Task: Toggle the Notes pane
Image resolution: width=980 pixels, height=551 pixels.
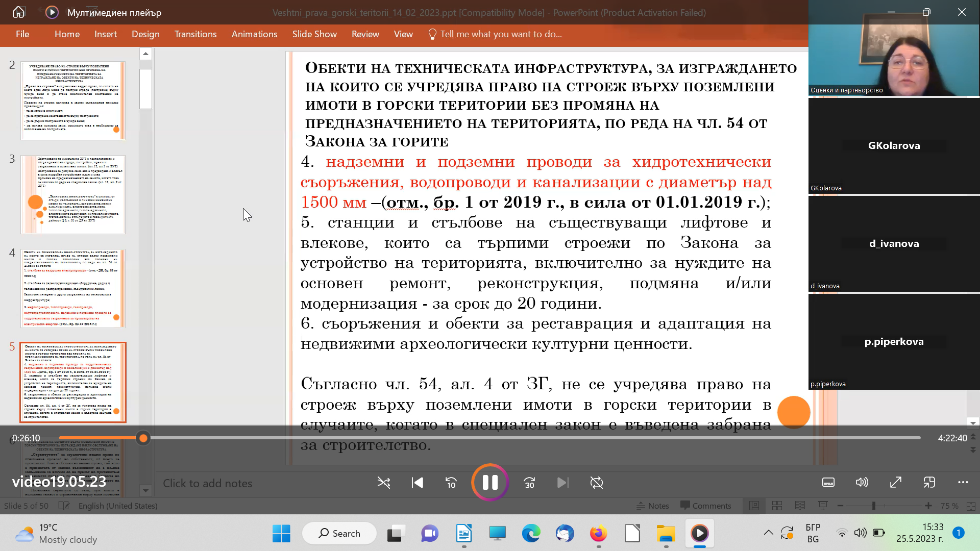Action: coord(652,506)
